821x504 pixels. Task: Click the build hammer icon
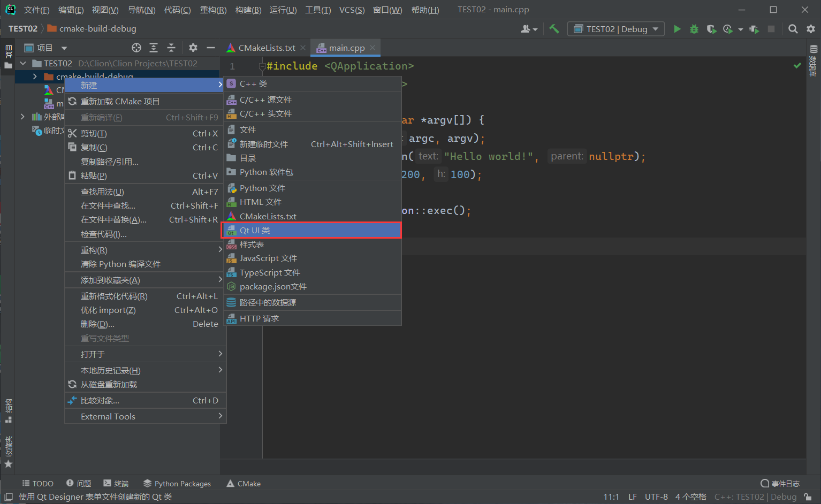[x=554, y=28]
